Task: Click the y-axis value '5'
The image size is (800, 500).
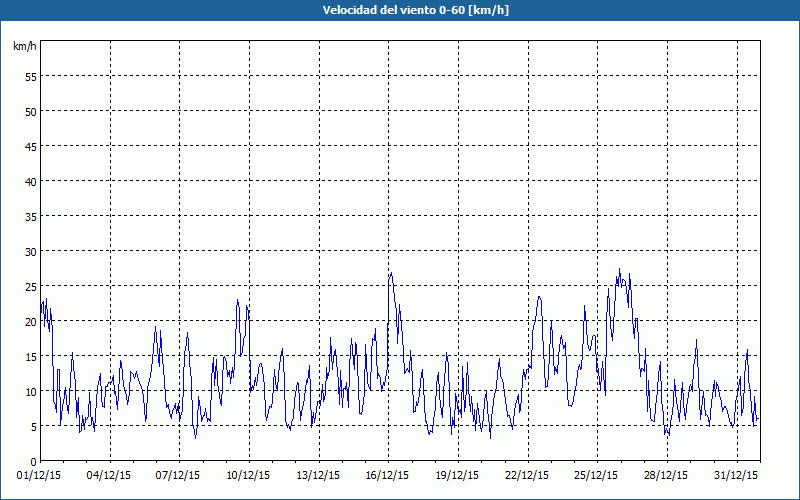Action: 34,427
